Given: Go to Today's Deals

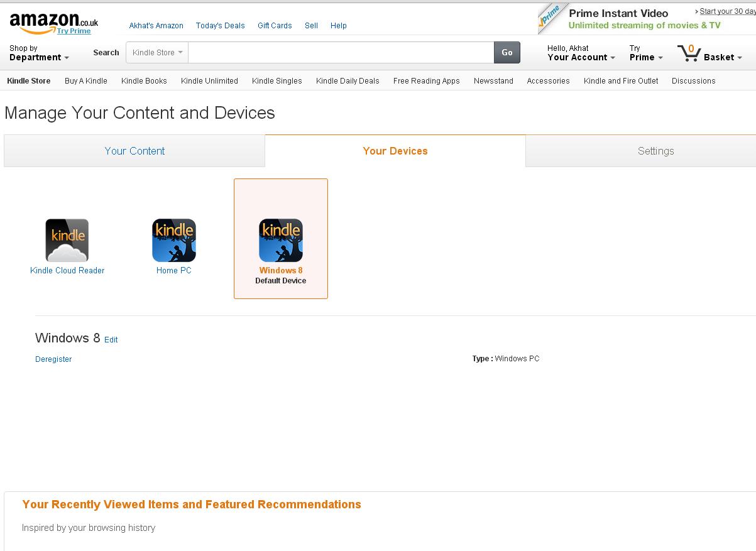Looking at the screenshot, I should click(221, 26).
